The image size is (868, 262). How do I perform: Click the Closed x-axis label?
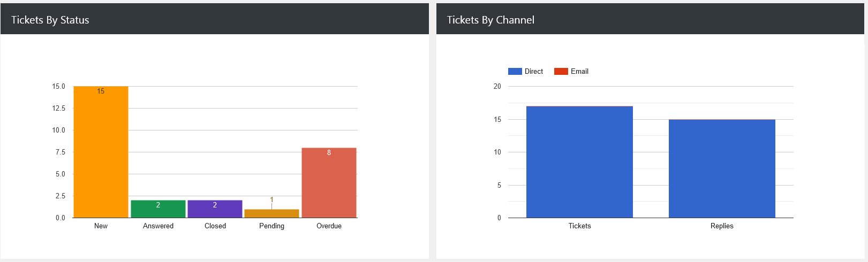(215, 226)
